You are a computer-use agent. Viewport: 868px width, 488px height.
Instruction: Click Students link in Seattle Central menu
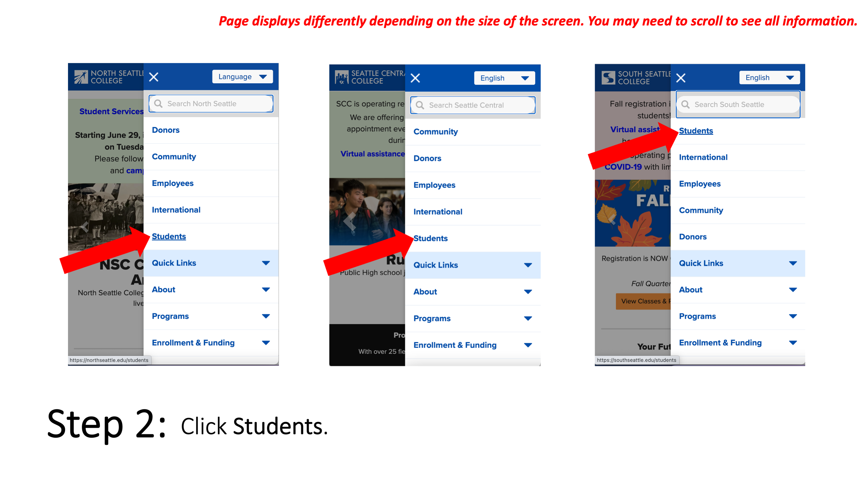431,238
